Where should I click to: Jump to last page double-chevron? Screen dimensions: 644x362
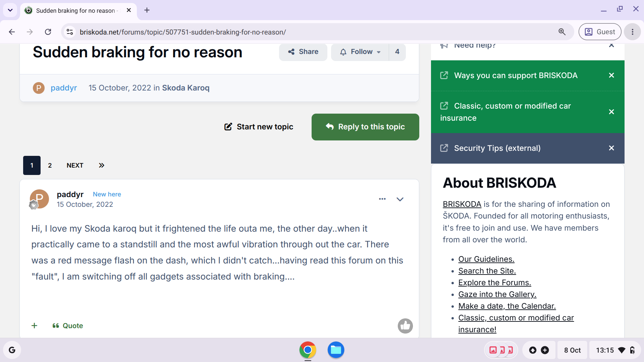click(101, 165)
